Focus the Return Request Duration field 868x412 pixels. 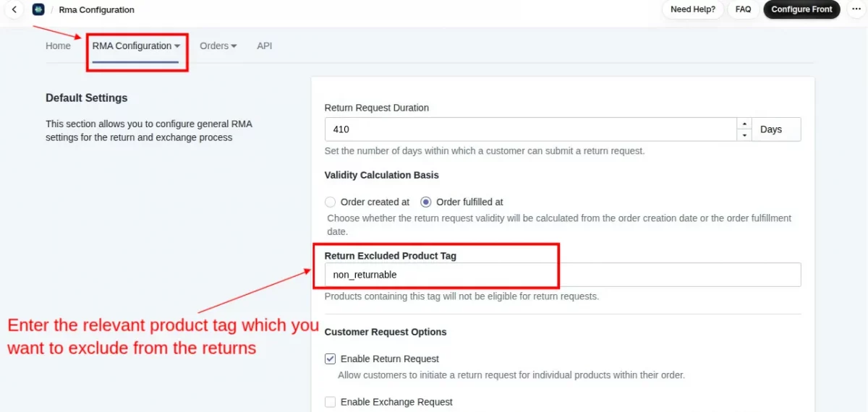pos(531,129)
